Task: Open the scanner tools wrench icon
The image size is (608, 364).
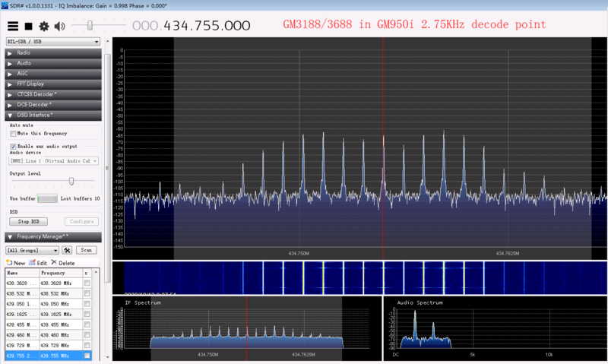Action: (67, 251)
